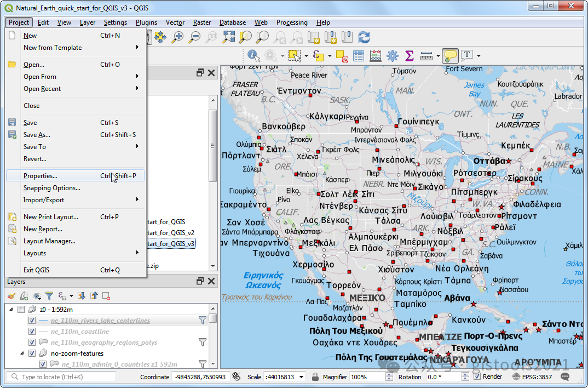Open the Vector menu
Viewport: 588px width, 388px height.
[175, 22]
